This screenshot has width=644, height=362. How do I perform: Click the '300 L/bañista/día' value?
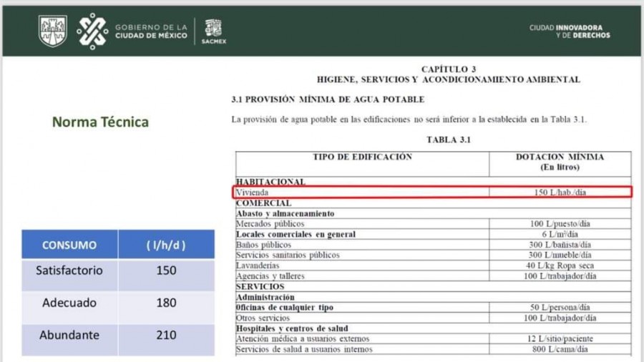(x=560, y=245)
